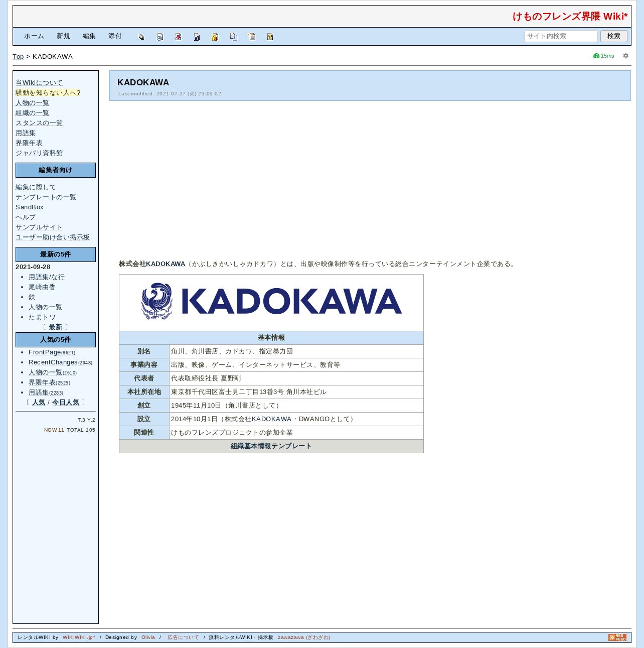Open the 添付 menu item
Viewport: 644px width, 648px height.
coord(115,36)
